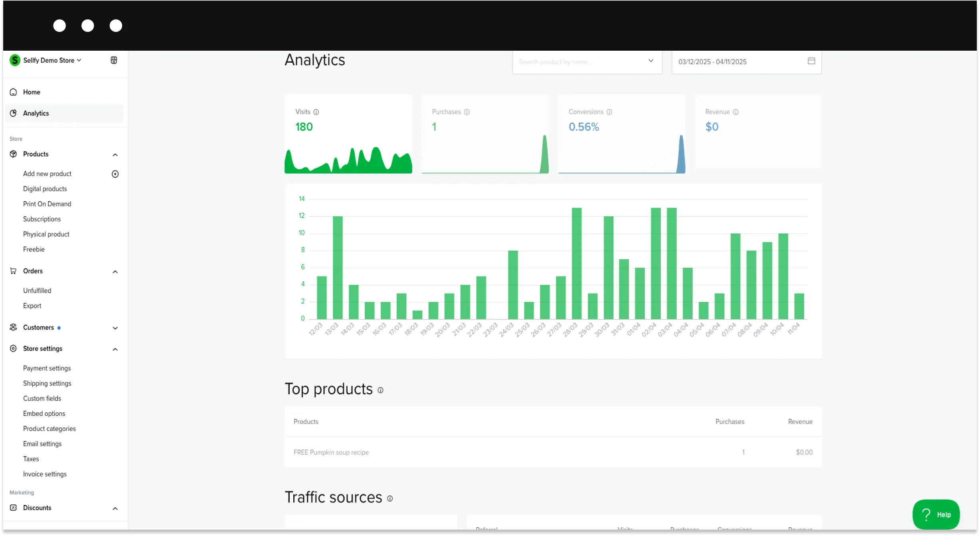Click the Revenue info icon
Image resolution: width=980 pixels, height=536 pixels.
(736, 112)
